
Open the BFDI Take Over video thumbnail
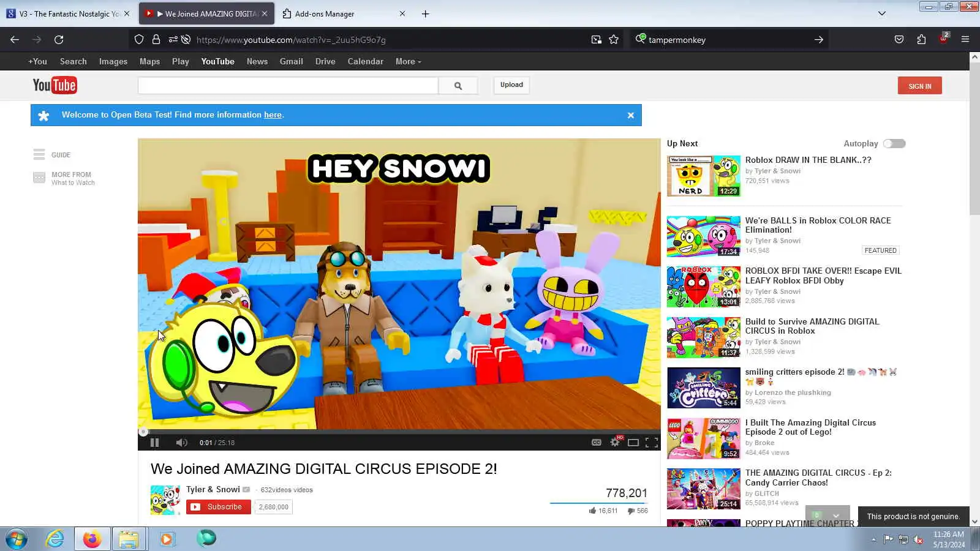[x=704, y=287]
